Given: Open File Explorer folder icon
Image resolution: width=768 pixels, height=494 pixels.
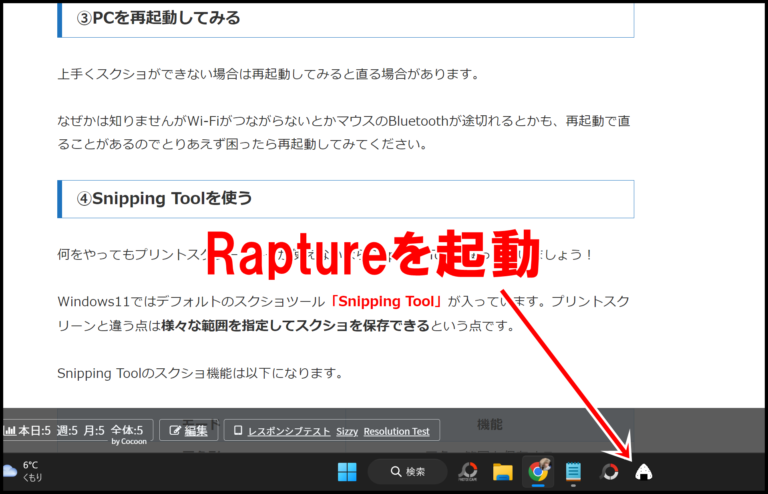Looking at the screenshot, I should click(x=502, y=471).
